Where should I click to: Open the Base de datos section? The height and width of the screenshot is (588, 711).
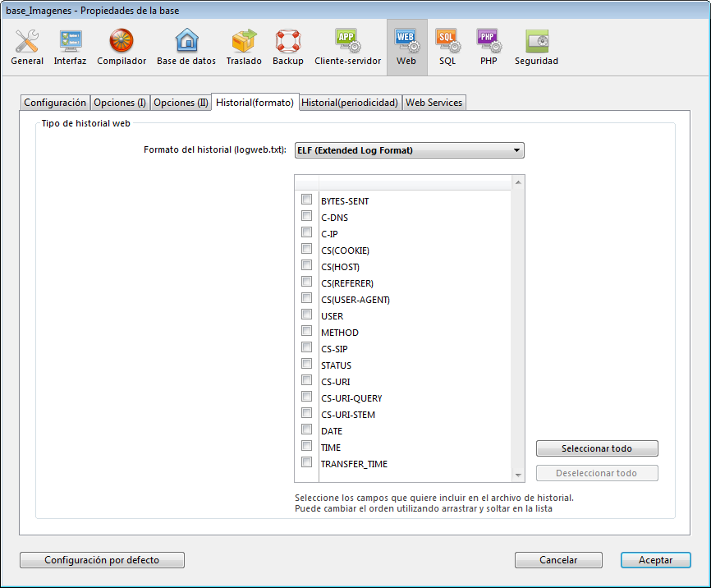(x=186, y=47)
